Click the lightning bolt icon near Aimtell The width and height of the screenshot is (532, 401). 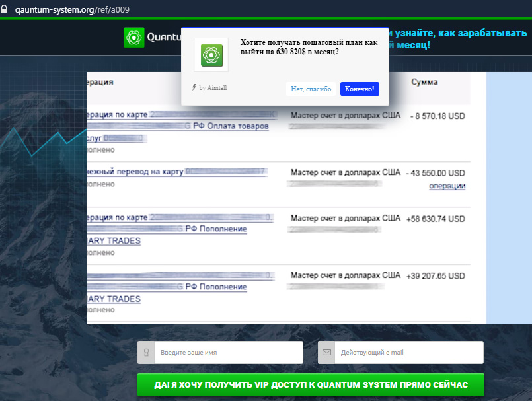pyautogui.click(x=194, y=87)
